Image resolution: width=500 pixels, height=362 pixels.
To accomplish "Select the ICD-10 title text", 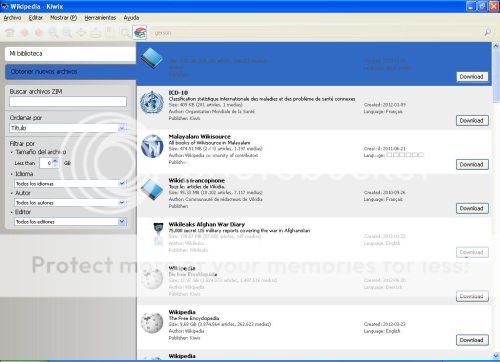I will [x=178, y=93].
